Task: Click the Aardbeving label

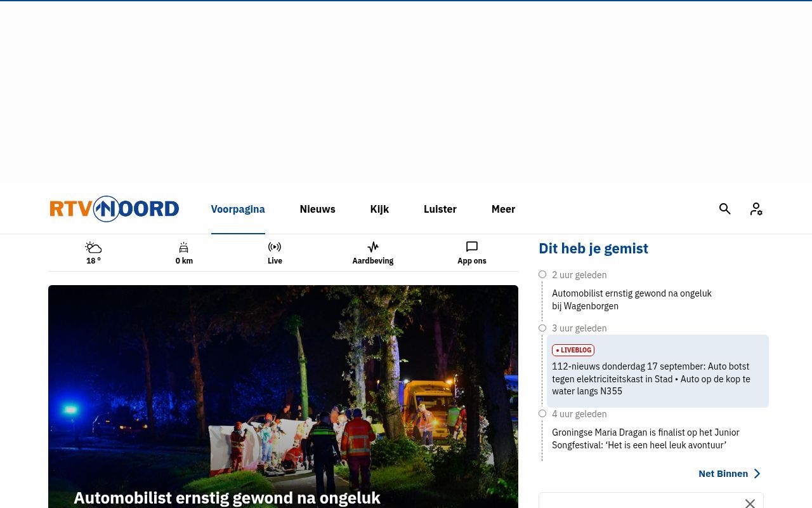Action: pyautogui.click(x=373, y=261)
